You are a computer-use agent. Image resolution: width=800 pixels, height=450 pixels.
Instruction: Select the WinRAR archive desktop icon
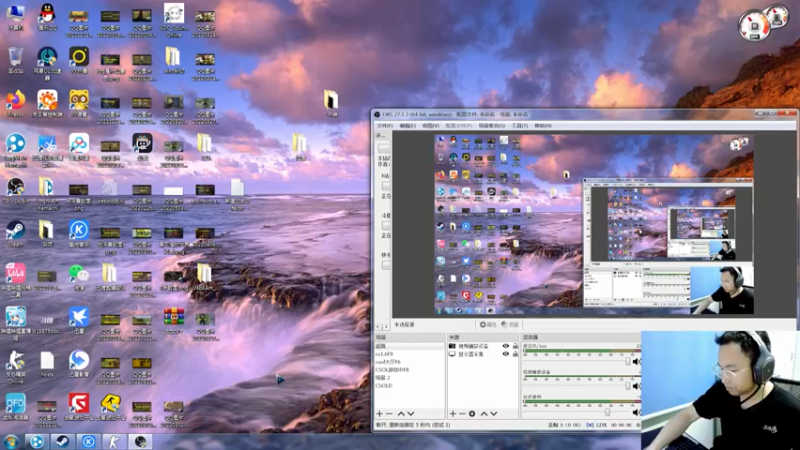(x=173, y=320)
